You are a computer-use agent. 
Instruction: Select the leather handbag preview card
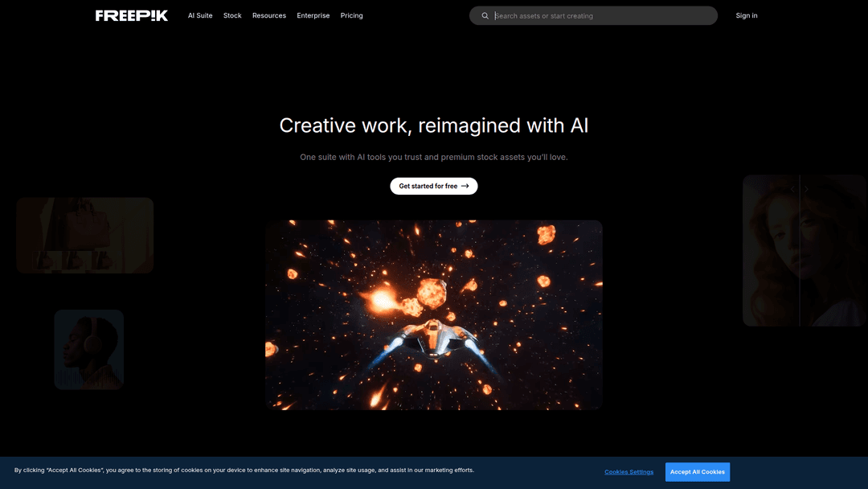(85, 225)
